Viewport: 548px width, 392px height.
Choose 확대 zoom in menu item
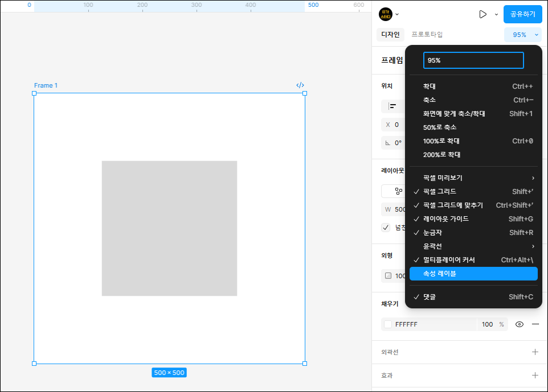(x=473, y=86)
